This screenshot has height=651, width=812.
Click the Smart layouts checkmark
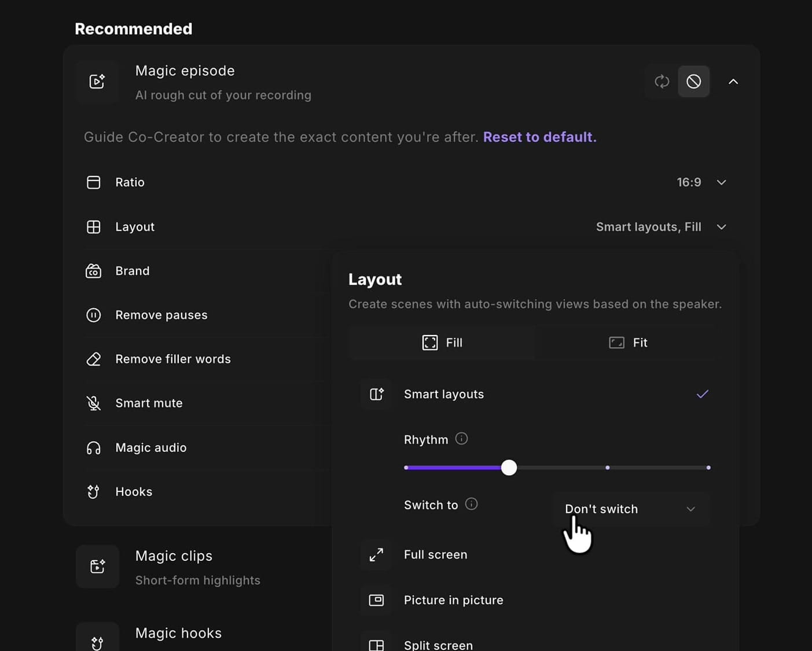click(x=702, y=394)
